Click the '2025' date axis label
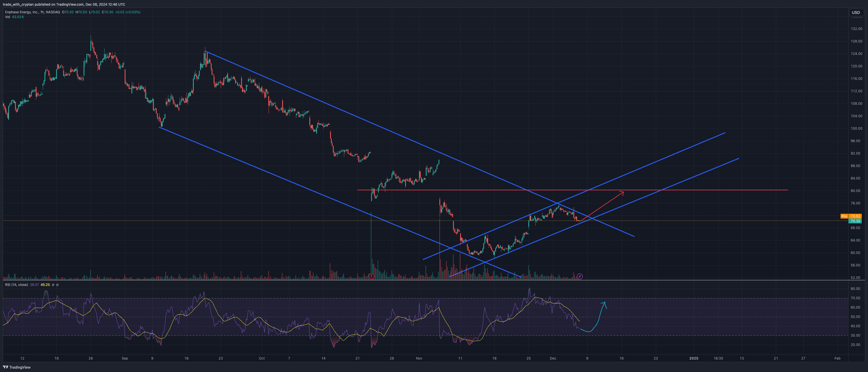 [x=694, y=358]
